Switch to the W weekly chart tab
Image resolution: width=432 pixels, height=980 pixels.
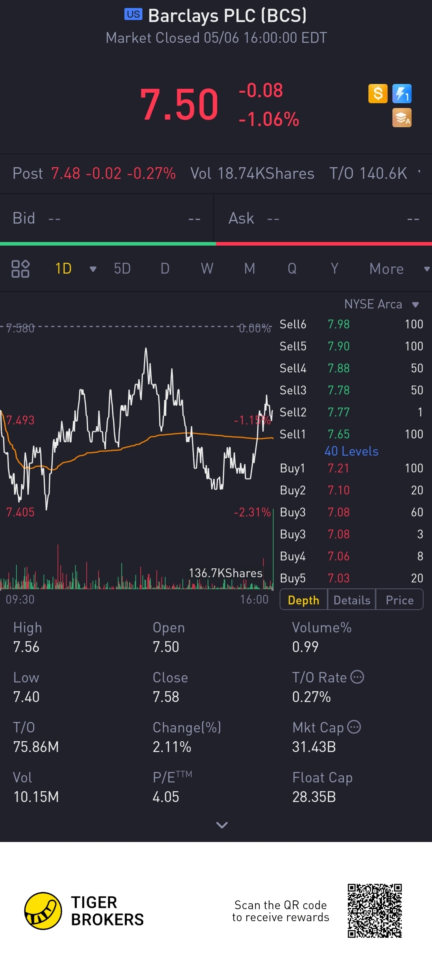pos(207,269)
